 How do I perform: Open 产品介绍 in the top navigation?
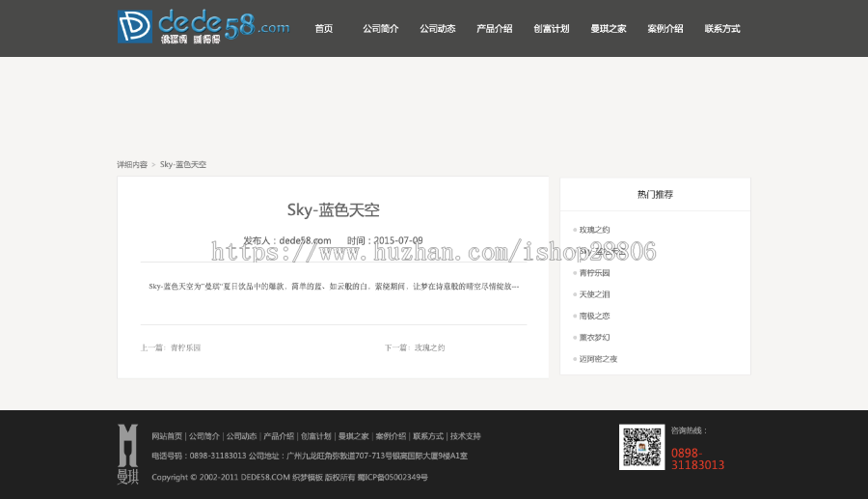point(495,28)
